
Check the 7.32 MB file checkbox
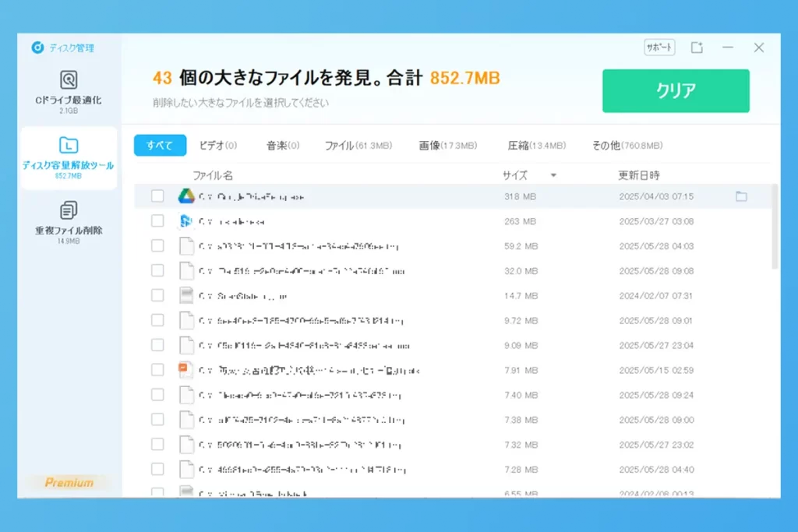(x=157, y=445)
